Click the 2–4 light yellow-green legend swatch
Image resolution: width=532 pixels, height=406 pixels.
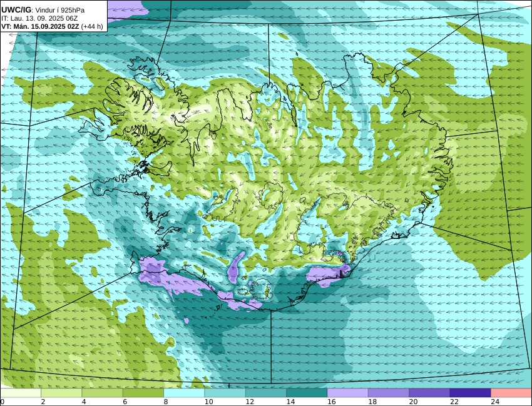coord(61,393)
